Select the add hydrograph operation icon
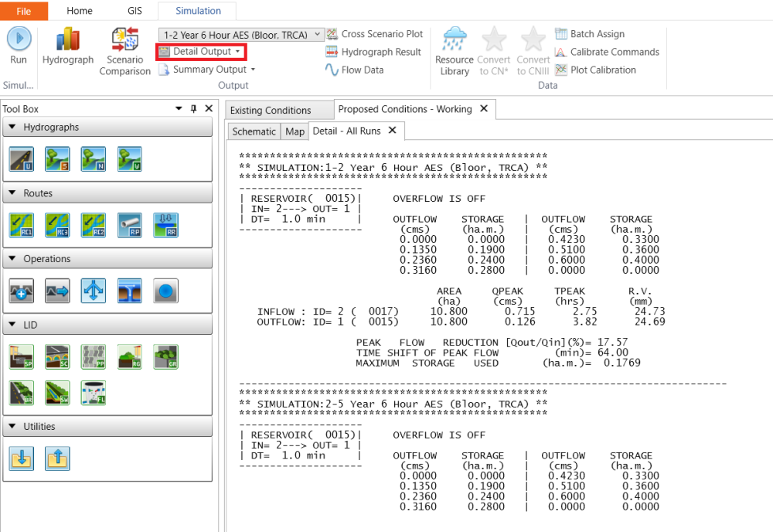Image resolution: width=773 pixels, height=532 pixels. click(22, 291)
